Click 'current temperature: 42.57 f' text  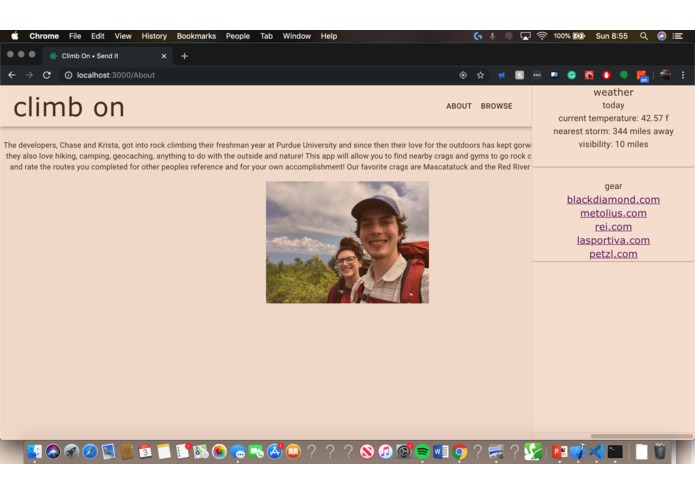(x=613, y=118)
